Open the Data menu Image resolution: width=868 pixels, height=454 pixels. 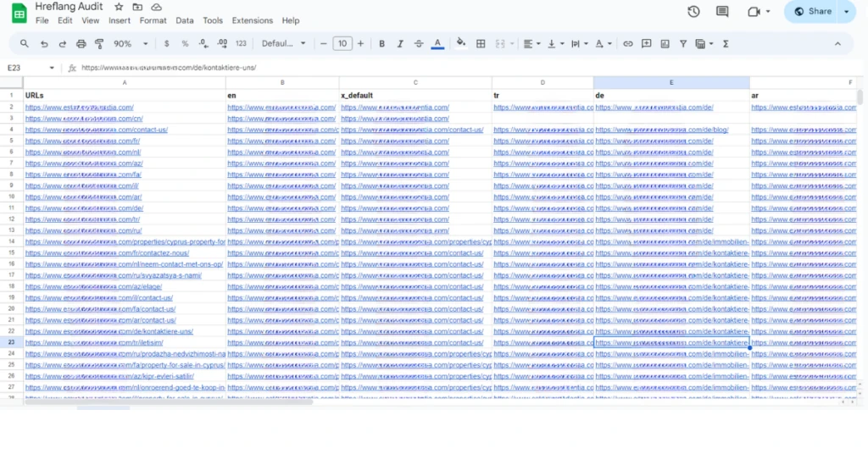pos(184,20)
